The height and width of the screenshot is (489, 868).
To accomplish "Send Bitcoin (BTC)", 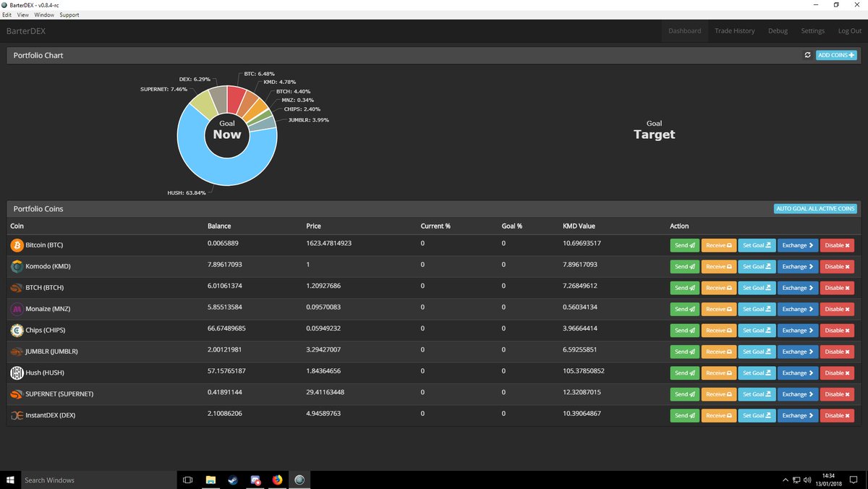I will coord(684,245).
